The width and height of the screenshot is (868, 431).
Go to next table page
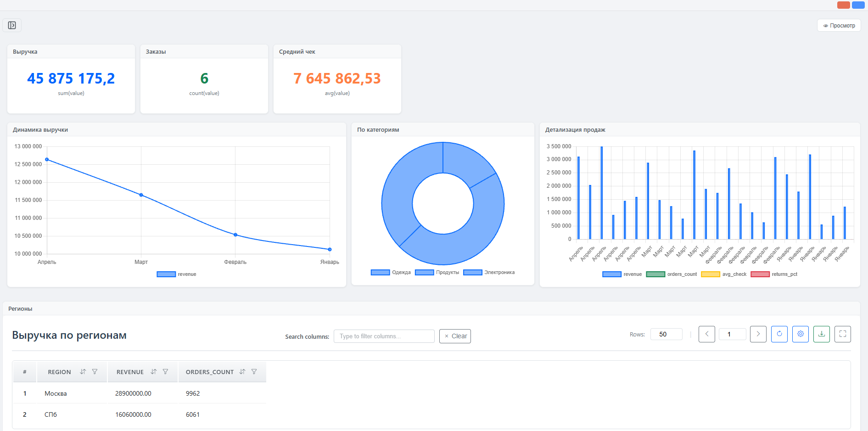(758, 334)
